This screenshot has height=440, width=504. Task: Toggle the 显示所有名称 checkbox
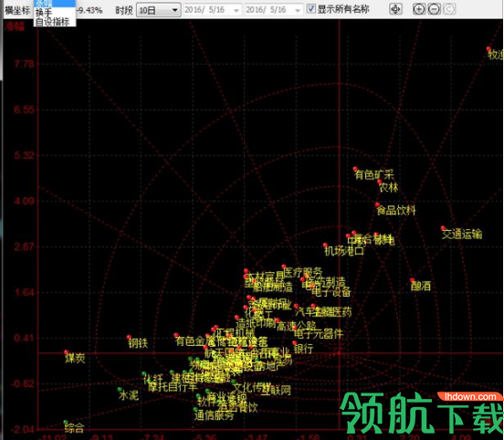[x=310, y=9]
